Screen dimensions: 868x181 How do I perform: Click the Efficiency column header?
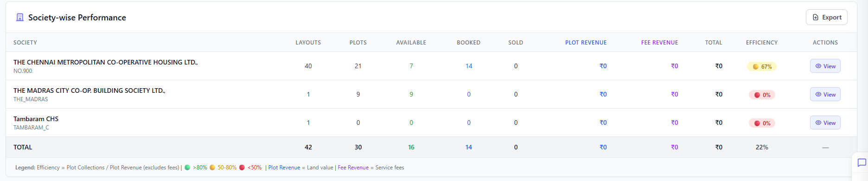[762, 42]
